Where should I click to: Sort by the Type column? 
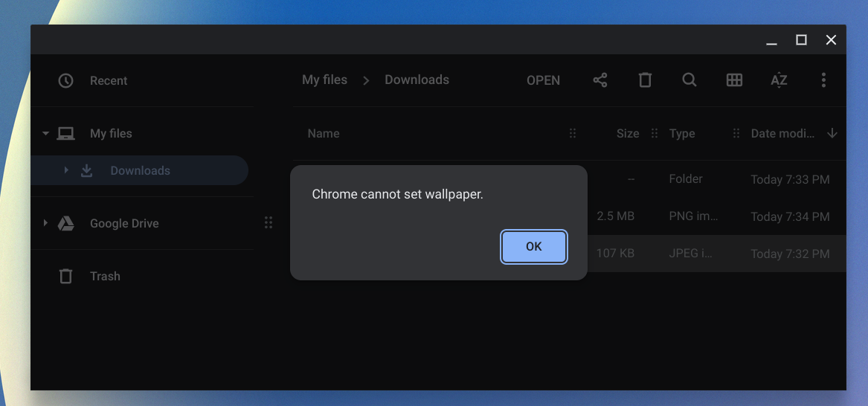pyautogui.click(x=682, y=133)
